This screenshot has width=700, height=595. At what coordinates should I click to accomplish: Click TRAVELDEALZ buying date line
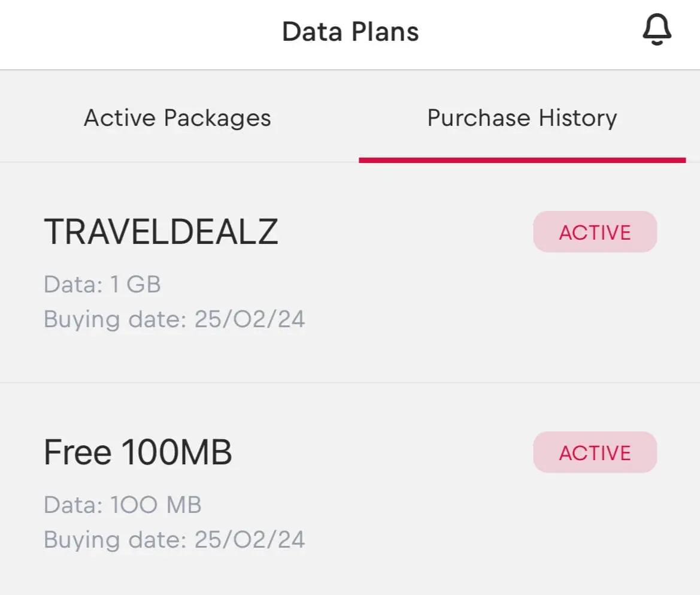[174, 319]
